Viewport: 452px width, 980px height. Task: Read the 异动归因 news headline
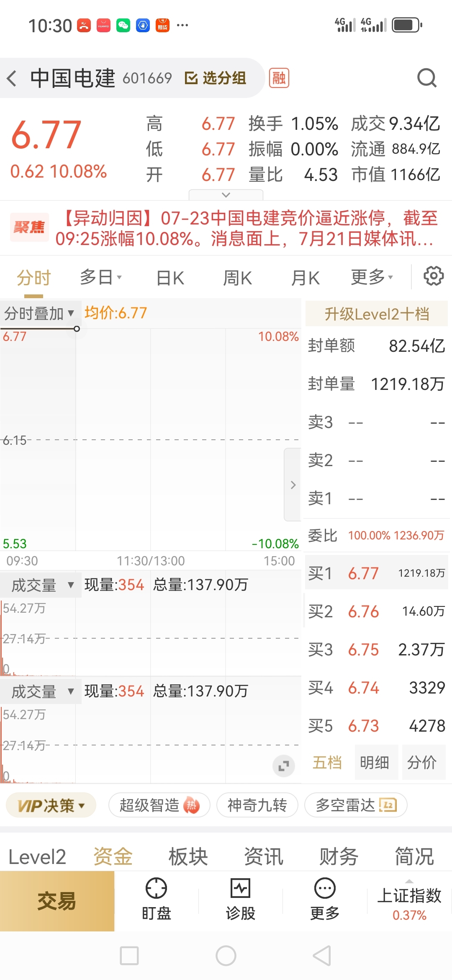(247, 229)
